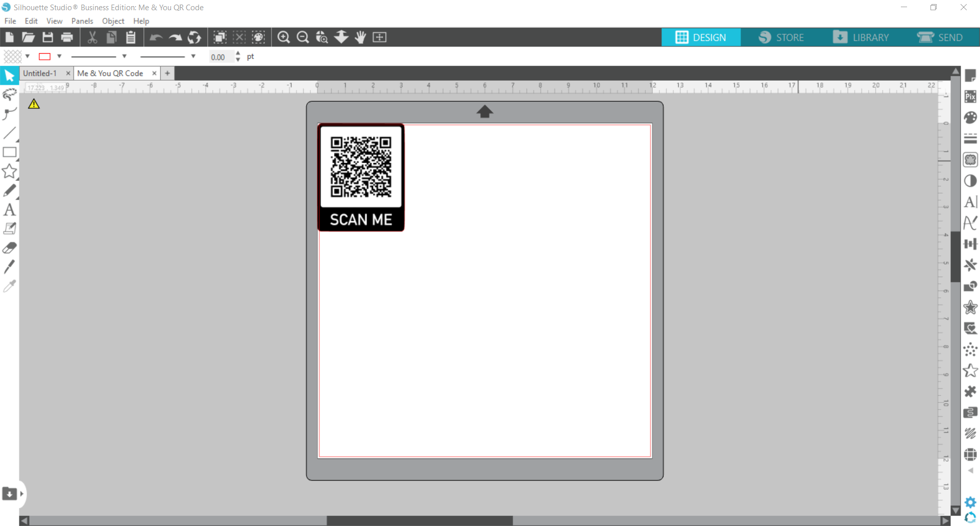Screen dimensions: 980x526
Task: Open the Page Setup panel
Action: (x=970, y=75)
